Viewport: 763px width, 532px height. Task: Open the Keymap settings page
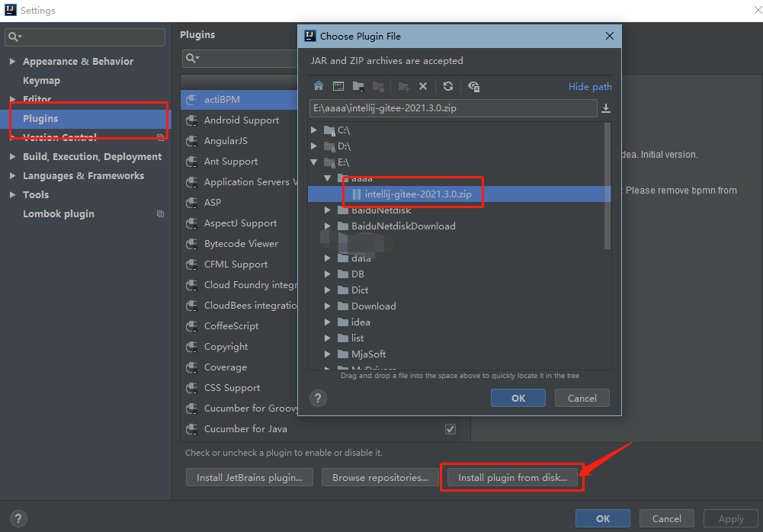click(x=41, y=80)
